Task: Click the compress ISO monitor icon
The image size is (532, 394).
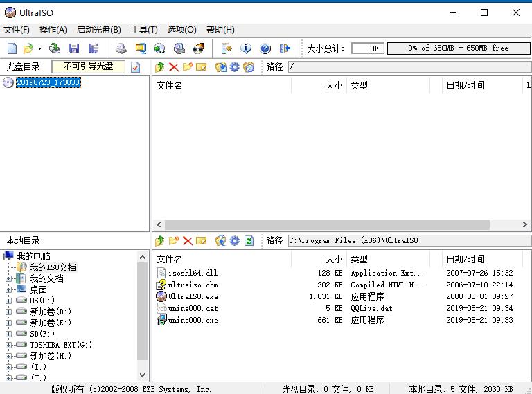Action: pos(141,48)
